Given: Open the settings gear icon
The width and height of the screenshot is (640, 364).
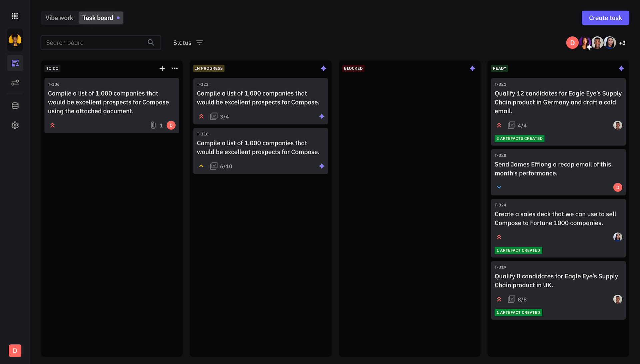Looking at the screenshot, I should (x=15, y=125).
